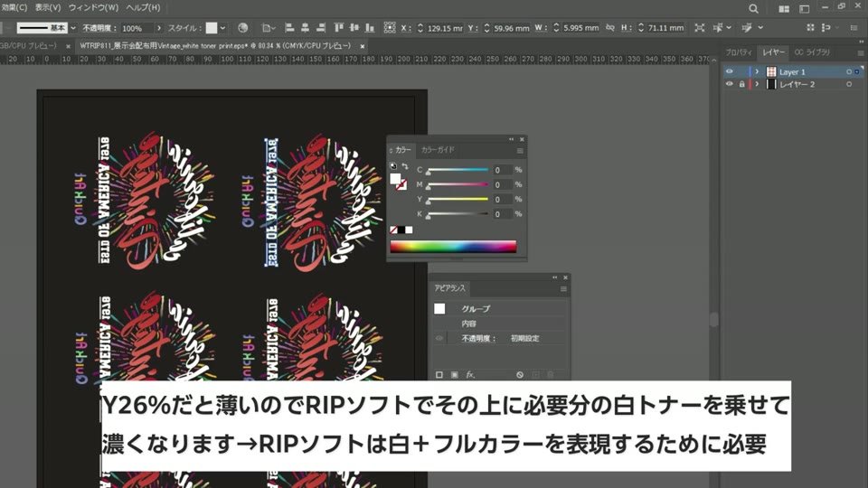Click the Layer 1 thumbnail
Image resolution: width=868 pixels, height=488 pixels.
(771, 71)
